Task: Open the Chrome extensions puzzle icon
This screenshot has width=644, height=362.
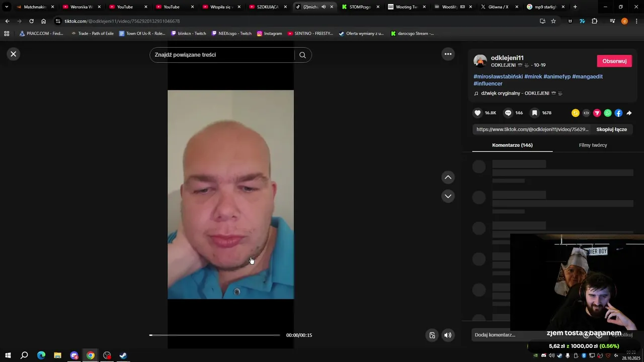Action: pos(595,21)
